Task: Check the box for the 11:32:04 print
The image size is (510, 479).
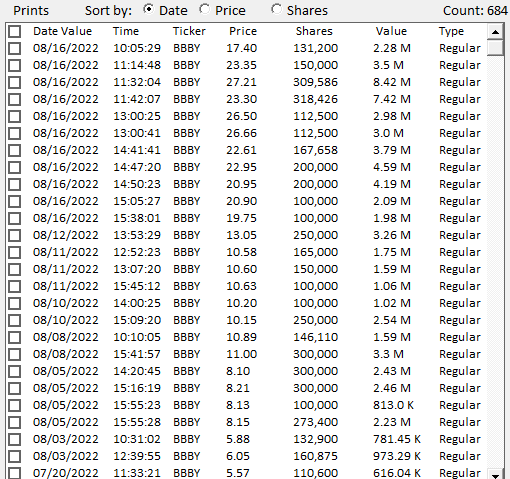Action: (15, 82)
